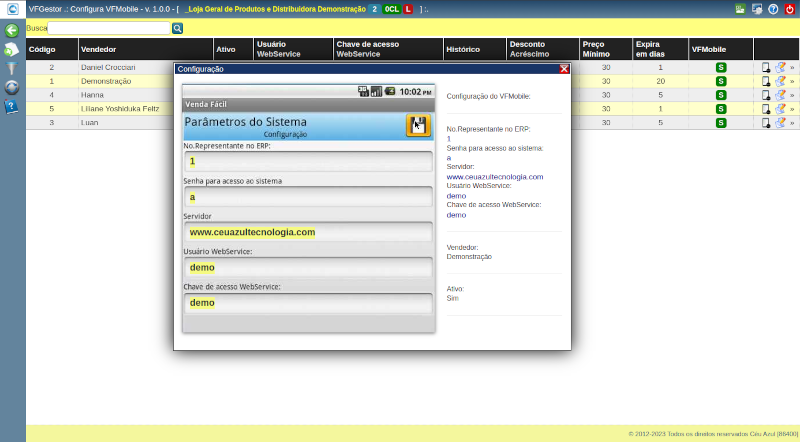800x442 pixels.
Task: Expand the » arrow in Liliane Yoshiduka Feltz's row
Action: pyautogui.click(x=792, y=108)
